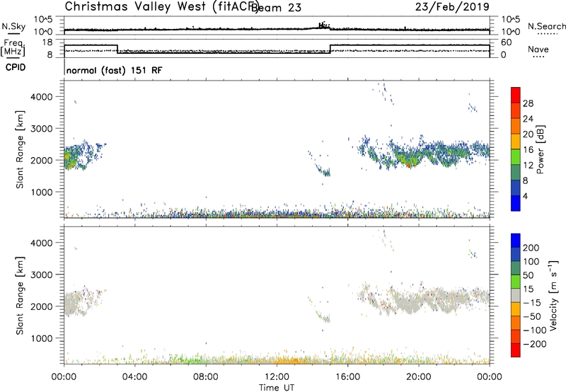Click the 'Velocity [m s-1]' colorbar label
The image size is (566, 392).
point(553,295)
